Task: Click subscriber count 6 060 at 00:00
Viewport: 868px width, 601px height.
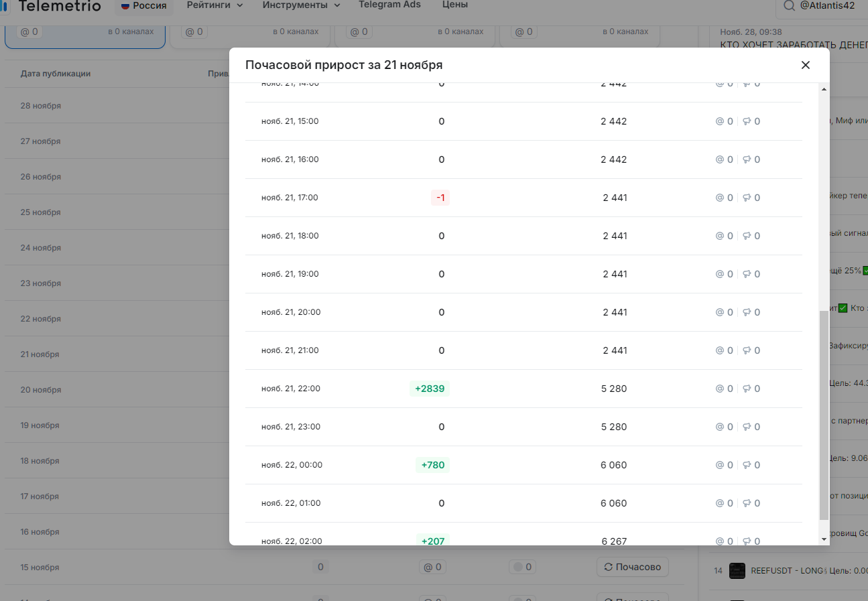Action: [x=614, y=465]
